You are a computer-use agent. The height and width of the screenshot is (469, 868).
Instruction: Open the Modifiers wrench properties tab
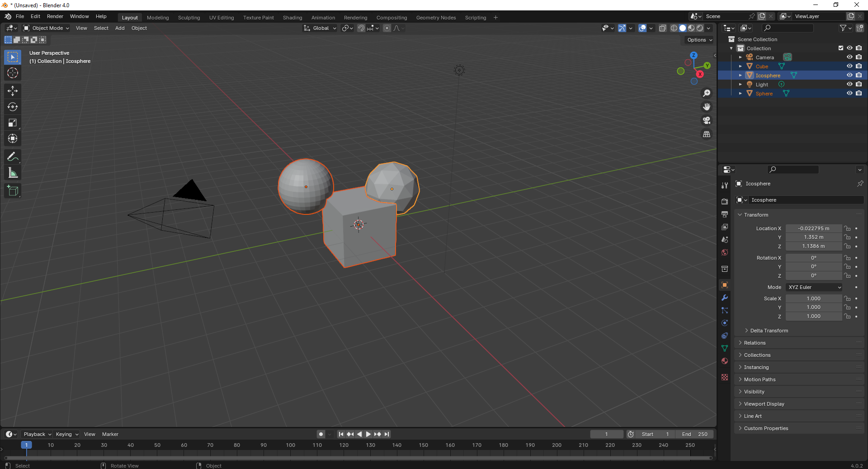point(725,298)
